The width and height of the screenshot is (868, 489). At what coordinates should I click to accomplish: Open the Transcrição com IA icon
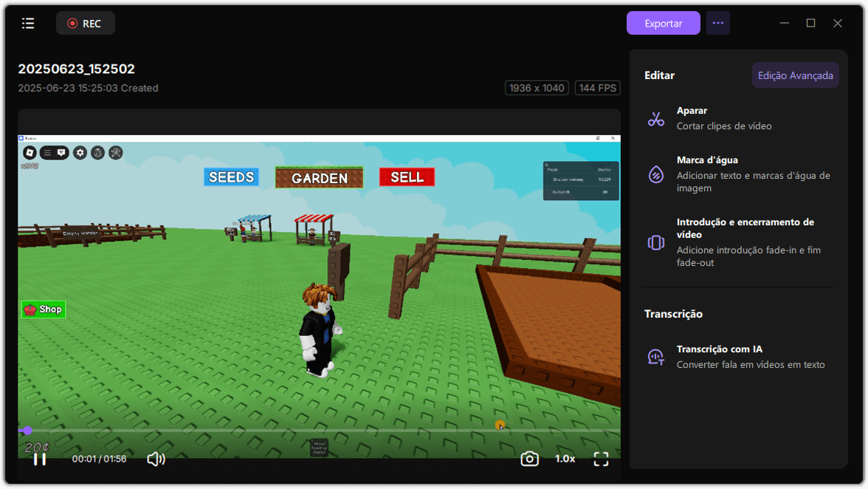coord(656,357)
